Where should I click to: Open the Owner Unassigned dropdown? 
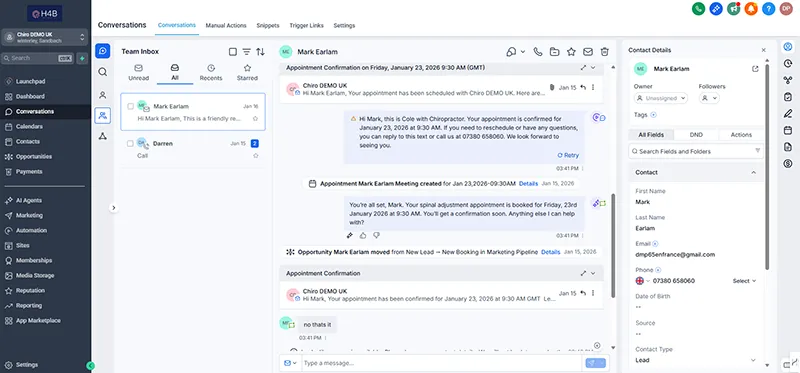[x=661, y=98]
